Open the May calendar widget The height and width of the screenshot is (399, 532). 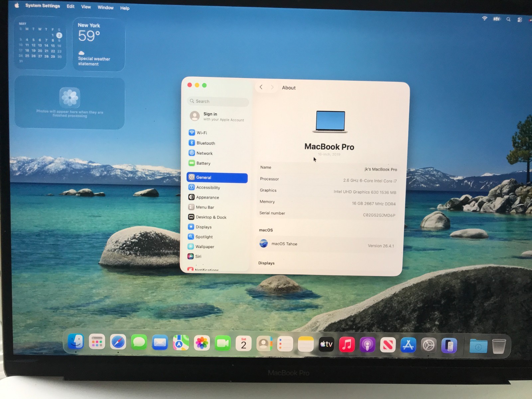click(x=40, y=43)
